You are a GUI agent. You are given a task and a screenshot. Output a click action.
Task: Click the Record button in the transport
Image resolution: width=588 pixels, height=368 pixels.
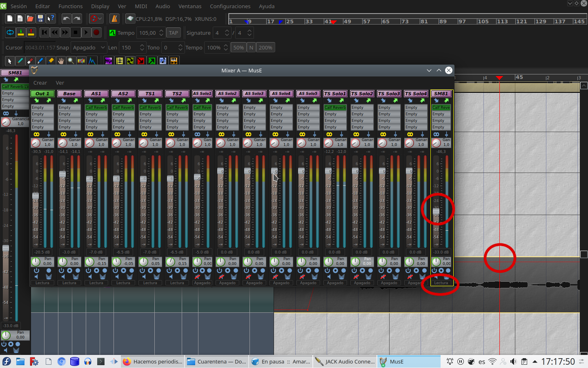pos(96,32)
